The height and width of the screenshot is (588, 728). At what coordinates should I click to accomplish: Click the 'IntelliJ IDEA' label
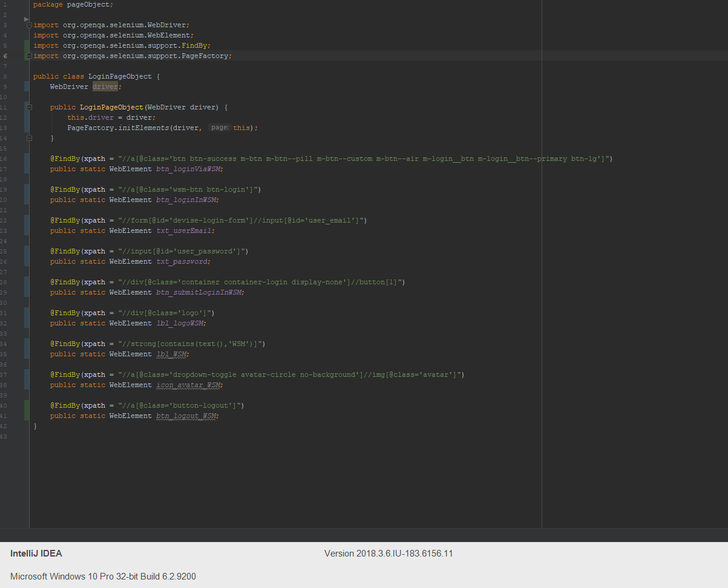click(x=36, y=554)
